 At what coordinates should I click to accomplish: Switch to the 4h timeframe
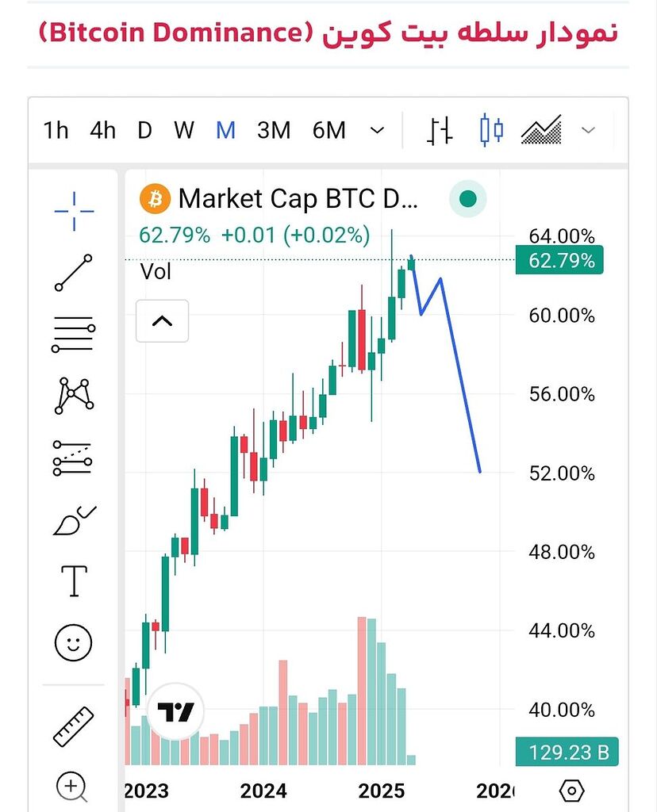[102, 130]
